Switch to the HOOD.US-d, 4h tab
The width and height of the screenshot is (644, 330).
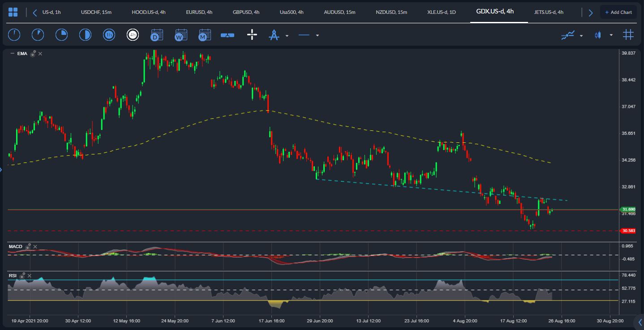[149, 12]
